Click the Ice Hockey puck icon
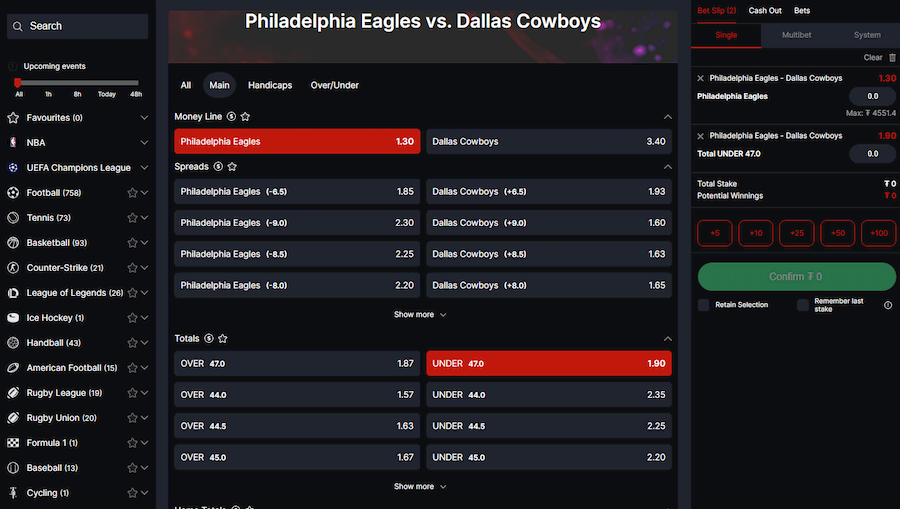 [13, 317]
